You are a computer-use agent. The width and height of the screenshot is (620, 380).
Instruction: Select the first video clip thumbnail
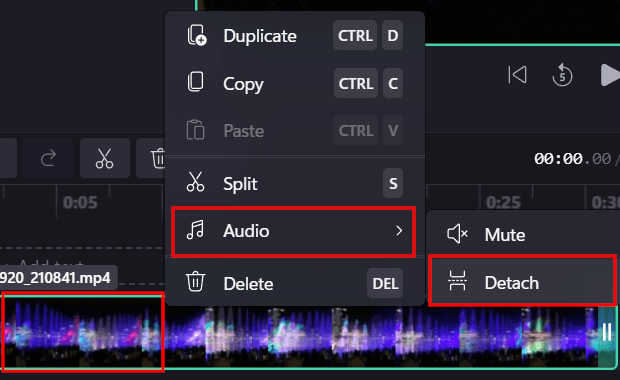pos(83,332)
